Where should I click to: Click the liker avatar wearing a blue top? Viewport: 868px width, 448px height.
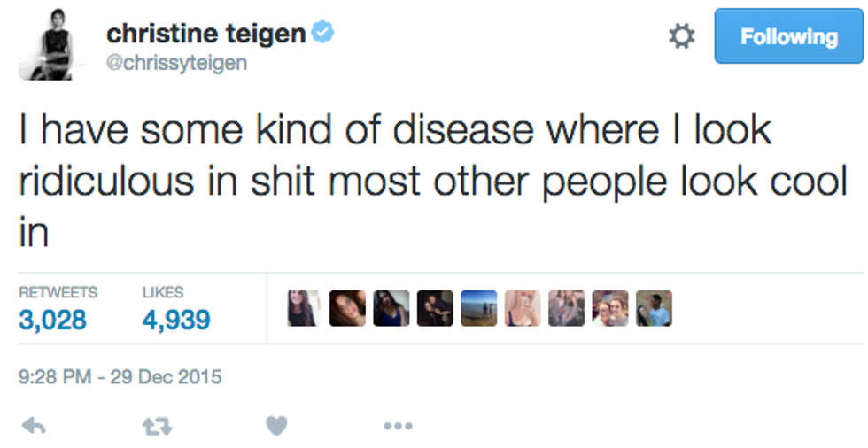(391, 308)
